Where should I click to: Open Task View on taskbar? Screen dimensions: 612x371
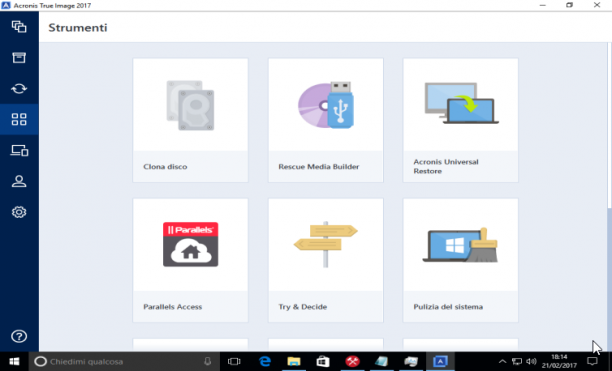click(234, 362)
